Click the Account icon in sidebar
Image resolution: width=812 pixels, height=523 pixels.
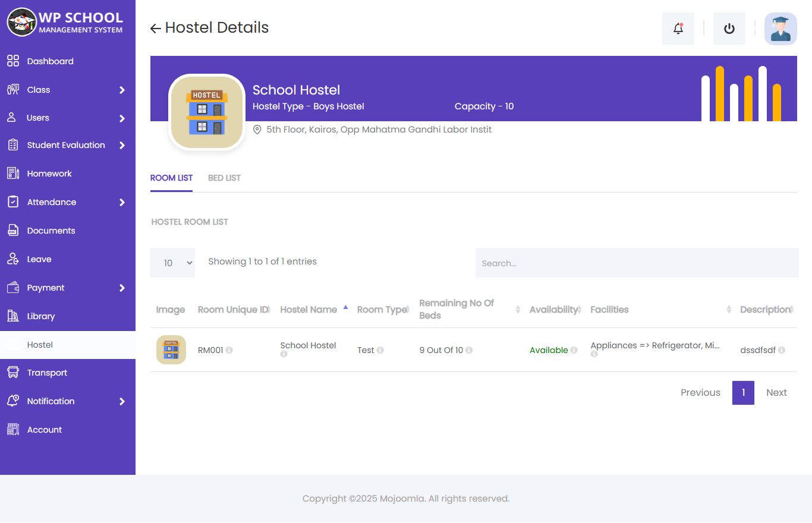tap(13, 430)
